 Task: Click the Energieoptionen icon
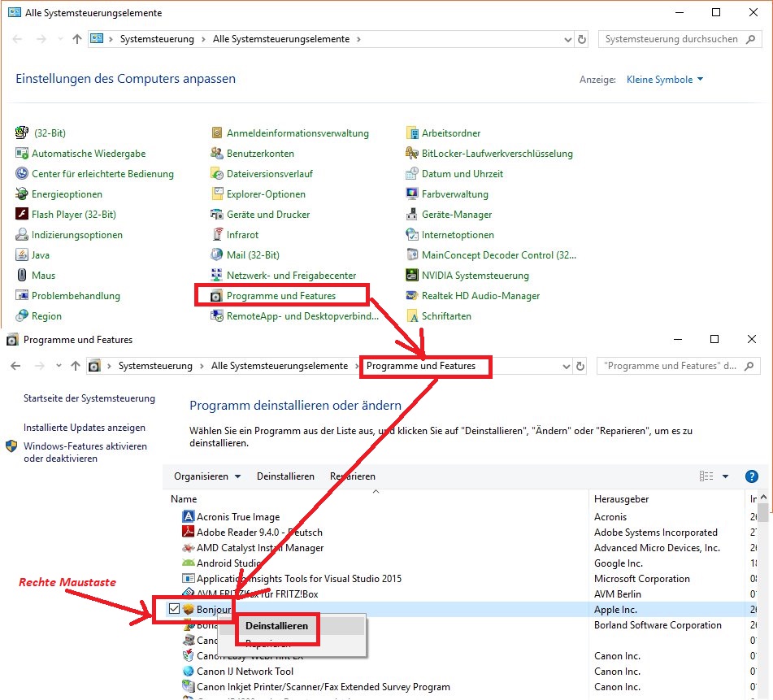22,193
